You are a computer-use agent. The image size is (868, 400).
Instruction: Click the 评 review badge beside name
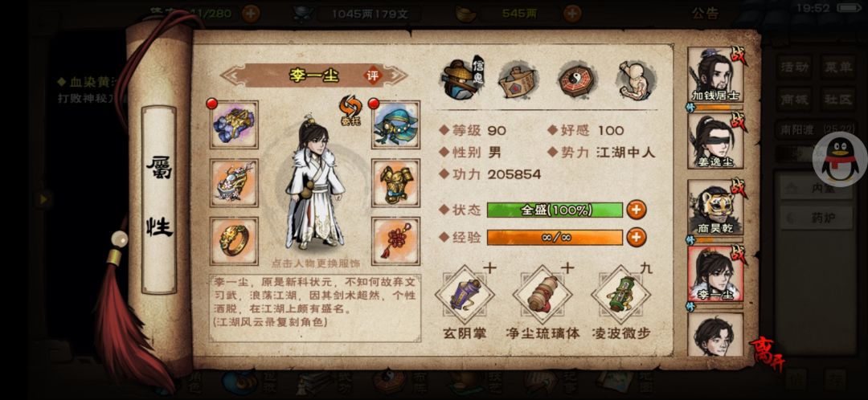[373, 76]
